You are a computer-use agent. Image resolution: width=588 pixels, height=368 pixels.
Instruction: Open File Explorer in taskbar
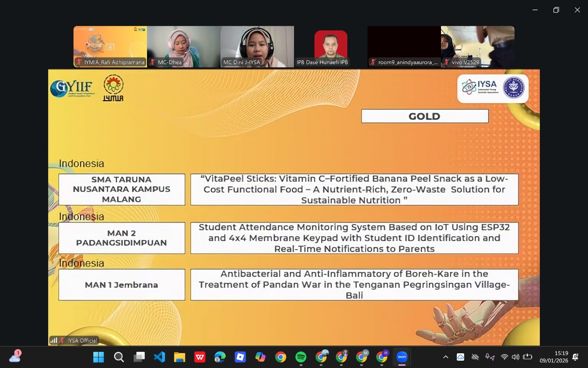[x=179, y=357]
